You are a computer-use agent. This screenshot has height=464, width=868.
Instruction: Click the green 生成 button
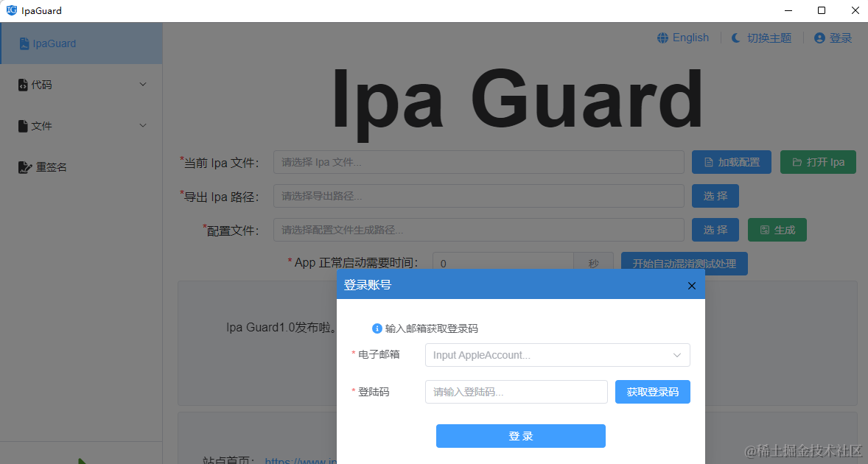click(x=777, y=230)
